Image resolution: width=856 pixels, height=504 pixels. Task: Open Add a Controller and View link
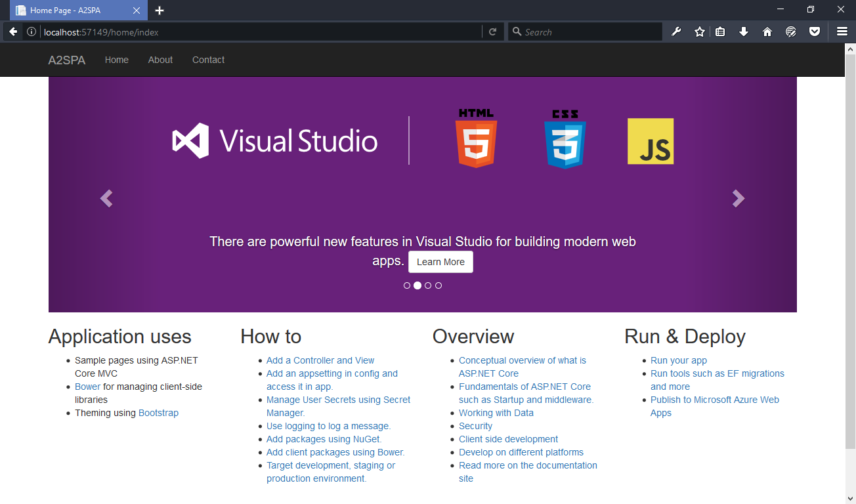point(320,360)
